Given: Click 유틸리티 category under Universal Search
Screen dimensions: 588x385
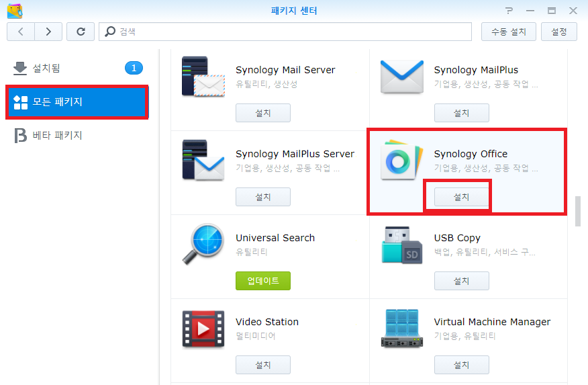Looking at the screenshot, I should (251, 252).
